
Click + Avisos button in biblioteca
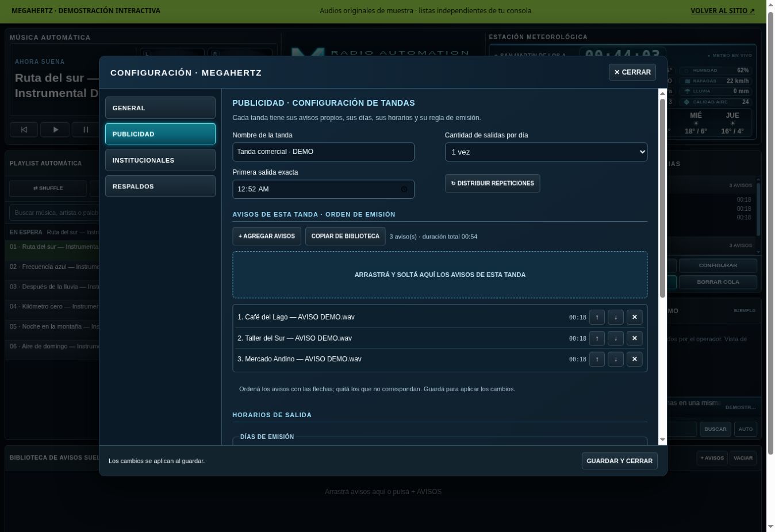(x=712, y=458)
